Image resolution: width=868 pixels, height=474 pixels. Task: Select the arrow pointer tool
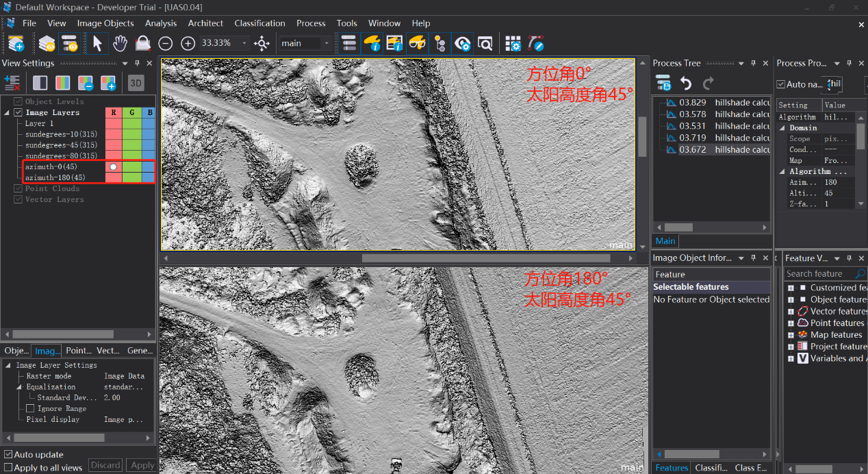(97, 44)
